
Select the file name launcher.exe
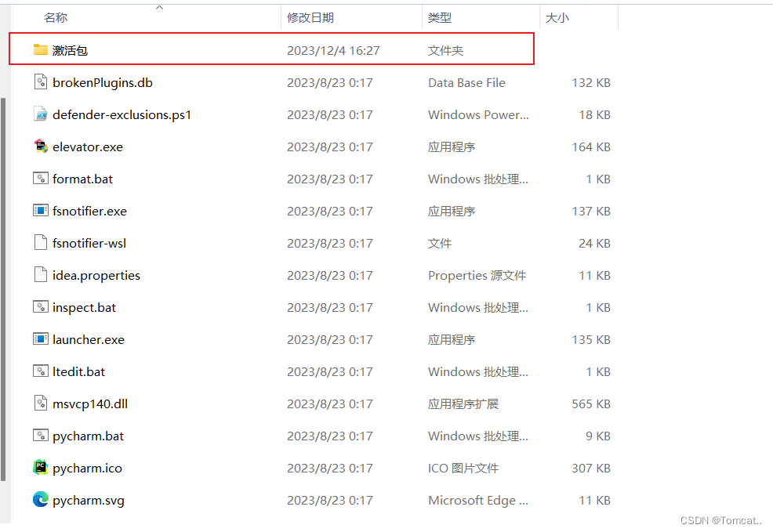coord(89,339)
